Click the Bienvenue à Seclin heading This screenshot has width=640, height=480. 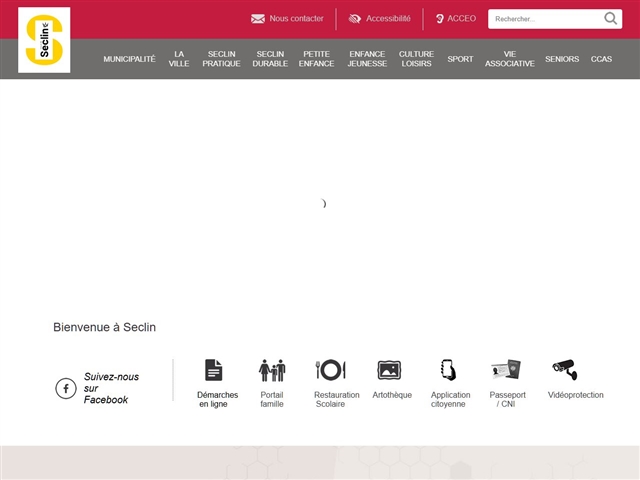[104, 327]
